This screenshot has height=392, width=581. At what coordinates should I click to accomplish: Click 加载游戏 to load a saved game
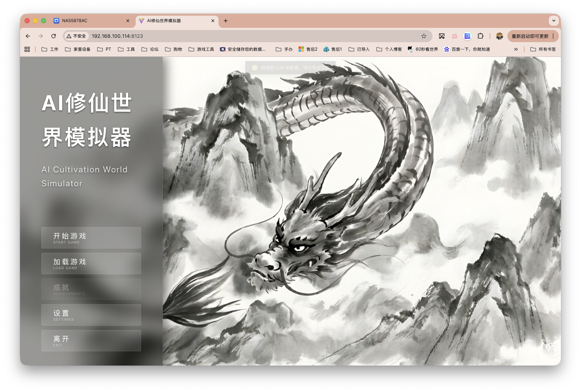point(91,263)
